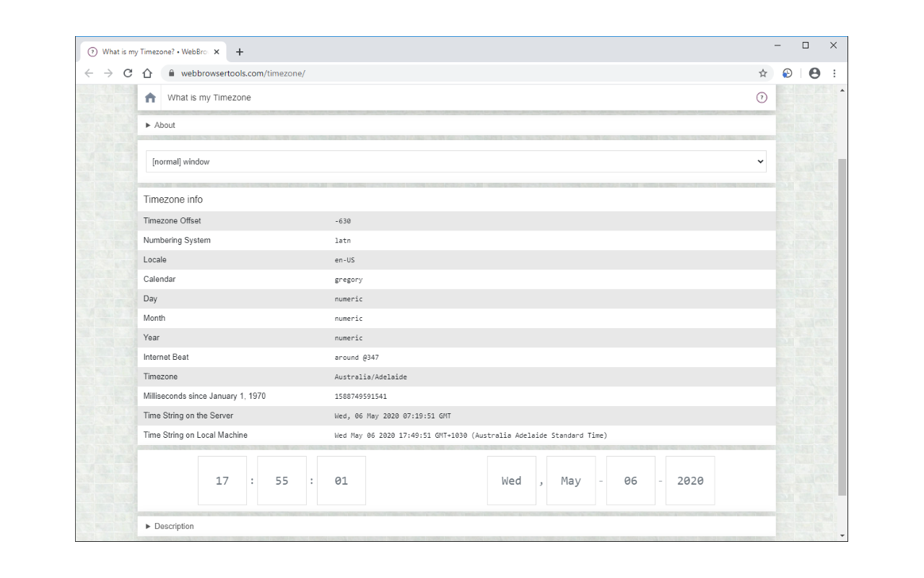Click the scrollbar up arrow

(x=842, y=90)
